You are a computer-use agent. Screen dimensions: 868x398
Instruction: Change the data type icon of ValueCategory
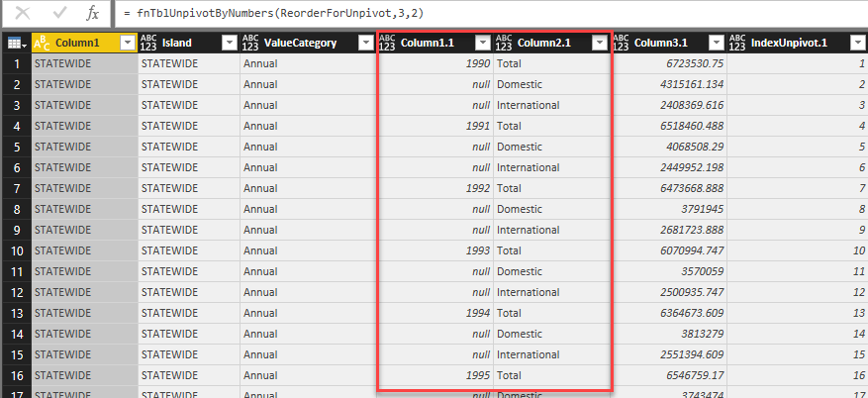click(x=250, y=43)
